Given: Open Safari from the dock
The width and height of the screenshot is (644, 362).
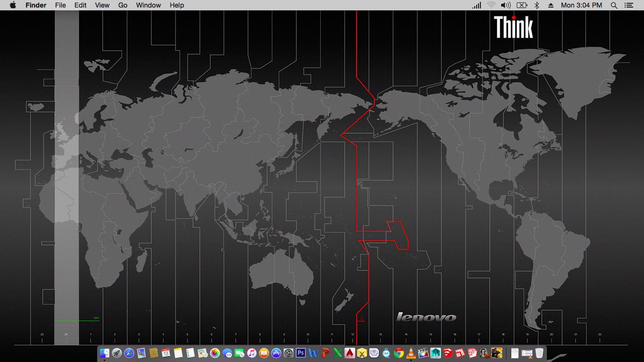Looking at the screenshot, I should point(129,353).
